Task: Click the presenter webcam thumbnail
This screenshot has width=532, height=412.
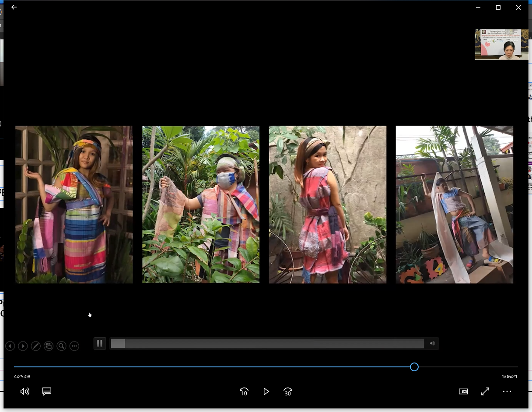Action: [x=501, y=44]
